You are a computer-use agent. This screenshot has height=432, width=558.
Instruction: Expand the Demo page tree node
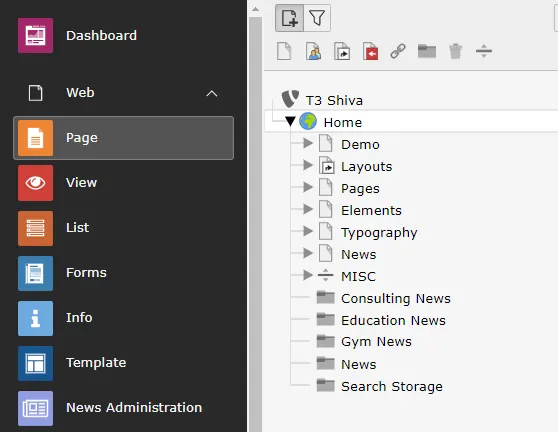click(x=308, y=143)
